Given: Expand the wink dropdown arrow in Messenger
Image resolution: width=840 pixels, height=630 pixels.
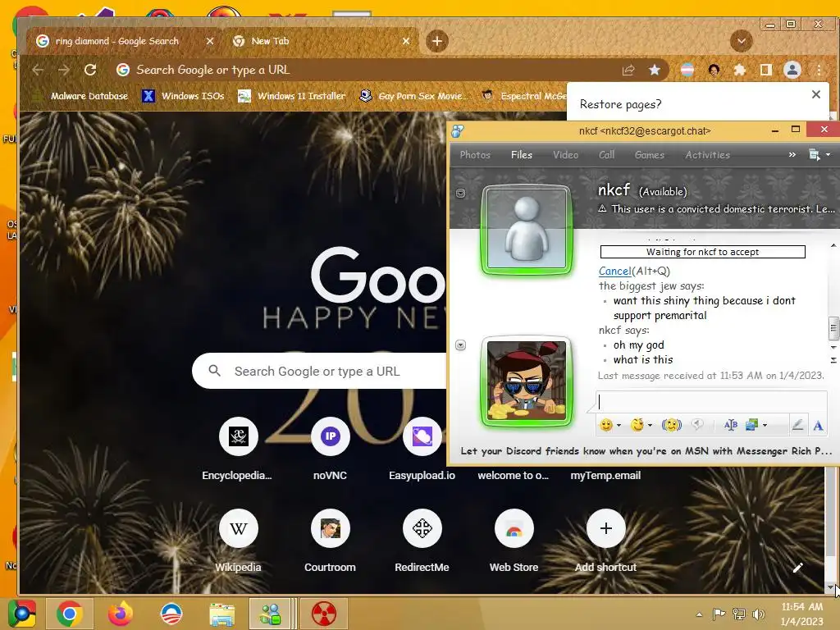Looking at the screenshot, I should click(650, 426).
